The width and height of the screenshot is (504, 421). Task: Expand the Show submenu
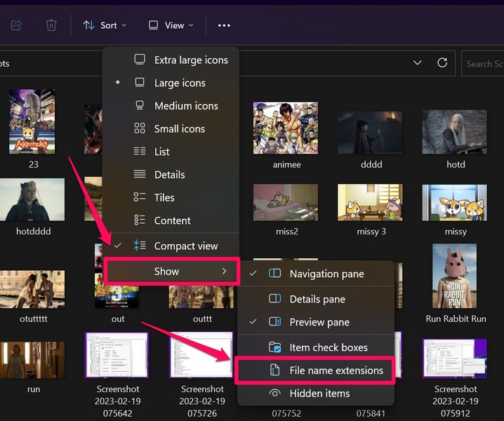coord(171,272)
